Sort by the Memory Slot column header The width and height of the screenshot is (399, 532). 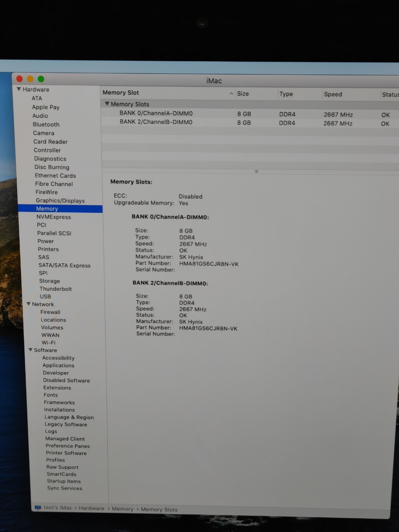[x=121, y=93]
